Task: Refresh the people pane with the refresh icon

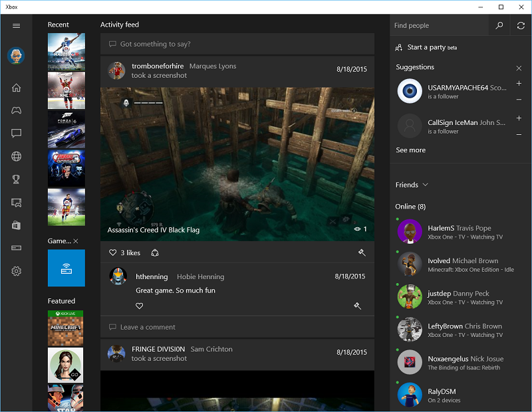Action: tap(520, 25)
